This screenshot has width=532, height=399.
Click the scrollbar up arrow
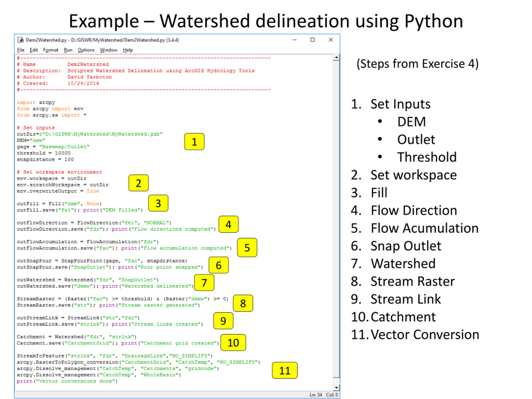point(336,58)
